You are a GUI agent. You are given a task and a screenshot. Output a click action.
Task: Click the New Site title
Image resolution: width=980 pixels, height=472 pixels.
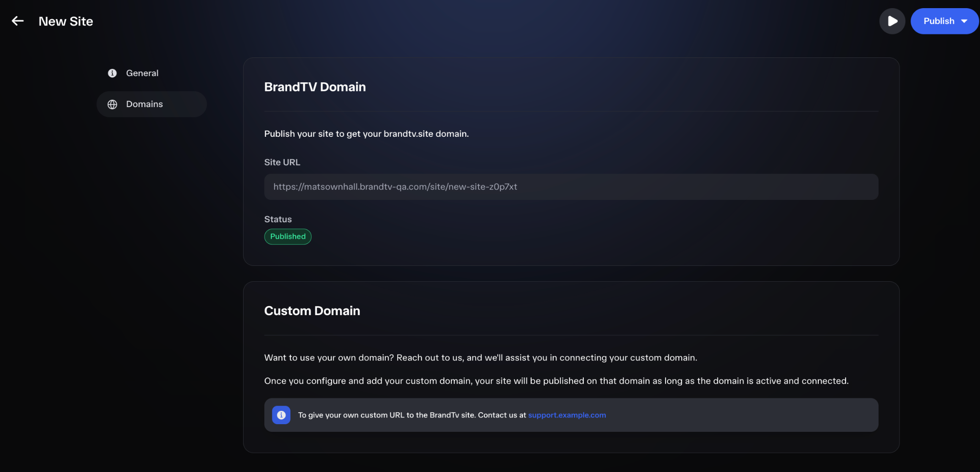coord(66,22)
